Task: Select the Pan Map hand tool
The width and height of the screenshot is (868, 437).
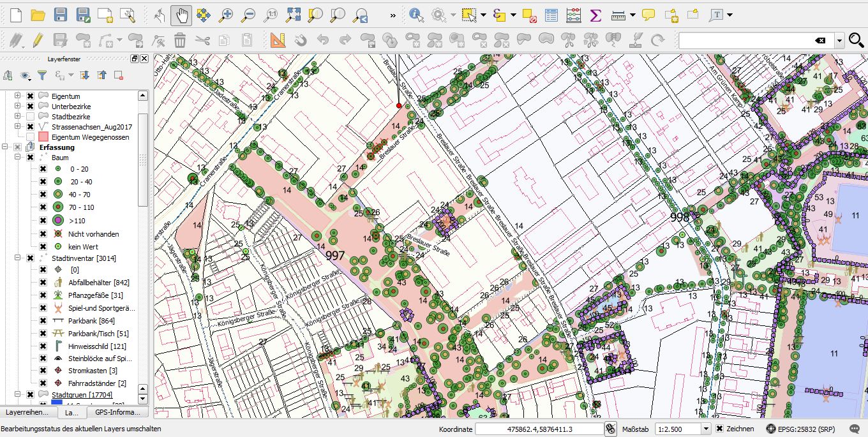Action: click(x=181, y=14)
